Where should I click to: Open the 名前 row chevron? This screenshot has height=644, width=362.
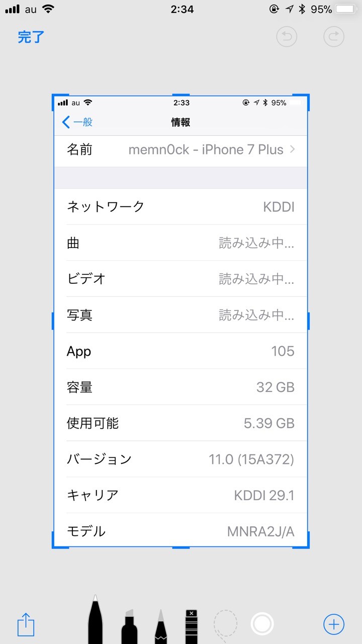point(293,149)
